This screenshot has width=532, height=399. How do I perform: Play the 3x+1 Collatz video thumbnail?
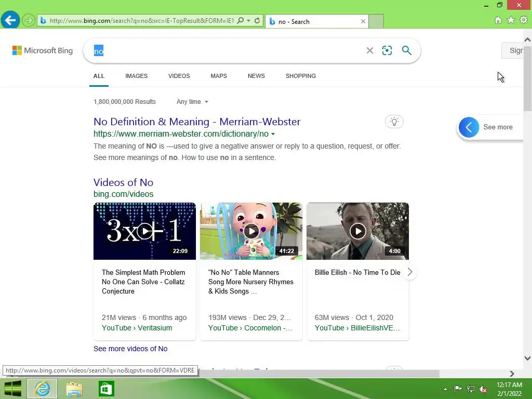point(144,231)
